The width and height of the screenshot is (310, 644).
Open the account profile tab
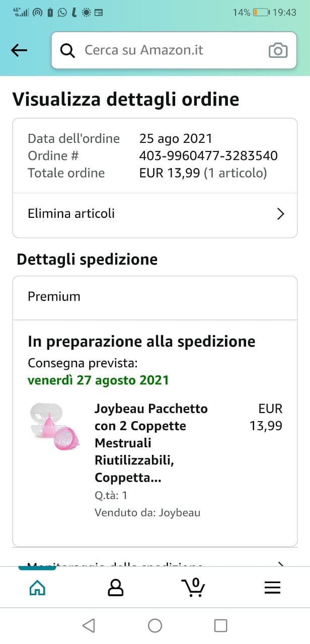(x=116, y=587)
